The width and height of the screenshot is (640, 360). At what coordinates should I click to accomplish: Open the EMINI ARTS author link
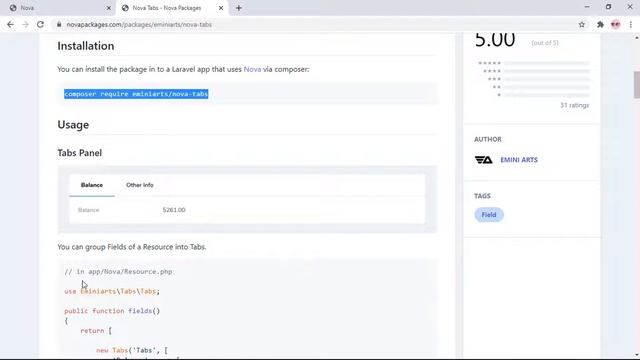[x=519, y=160]
